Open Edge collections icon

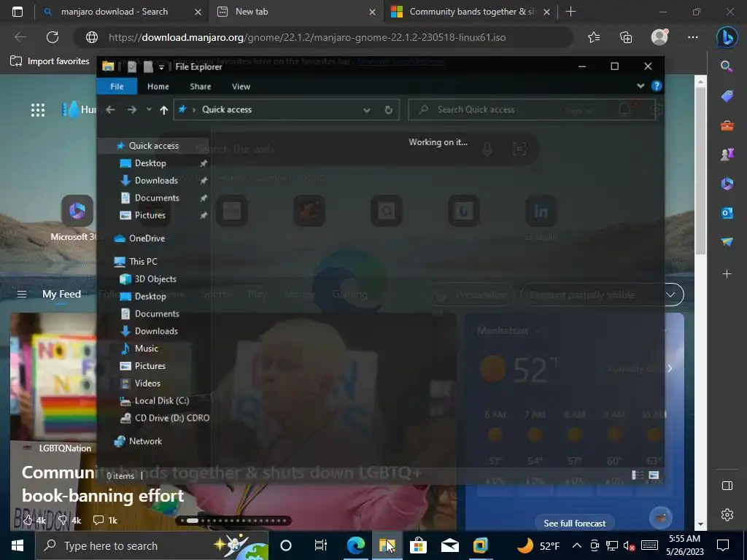coord(625,37)
